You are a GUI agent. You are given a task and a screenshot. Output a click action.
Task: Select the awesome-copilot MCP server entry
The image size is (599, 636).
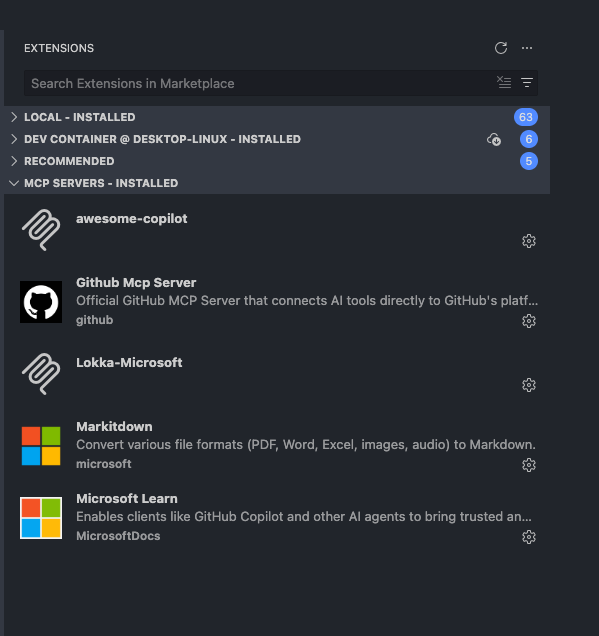277,230
